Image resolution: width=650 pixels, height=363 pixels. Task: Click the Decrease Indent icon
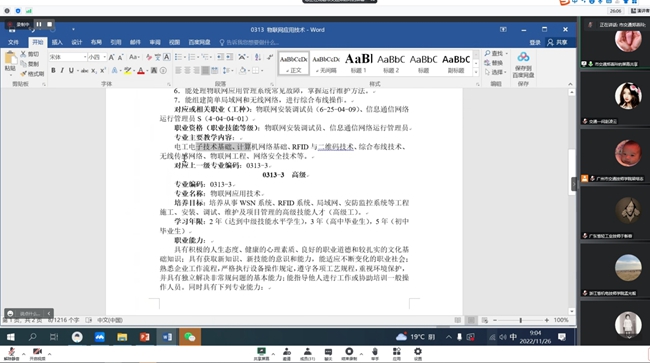[x=221, y=57]
